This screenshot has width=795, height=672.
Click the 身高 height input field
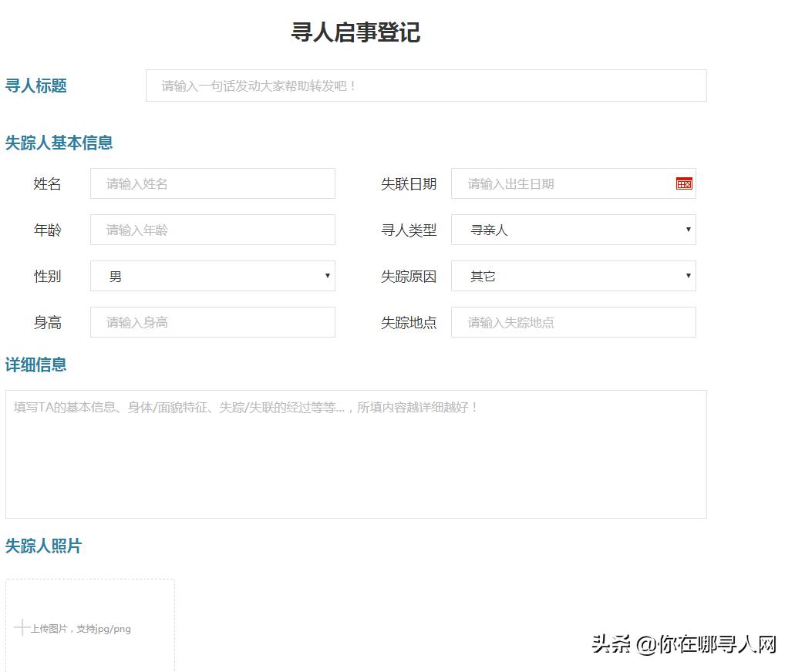tap(212, 322)
